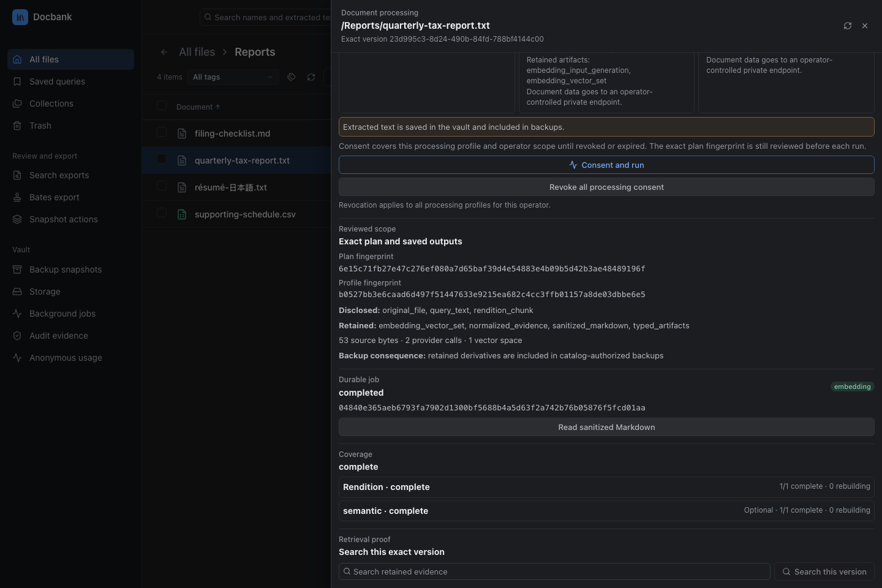
Task: Click the All files breadcrumb link
Action: 197,52
